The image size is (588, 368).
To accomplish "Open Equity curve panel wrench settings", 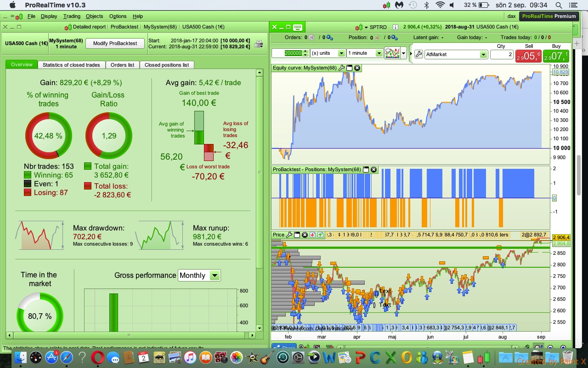I will pos(341,68).
